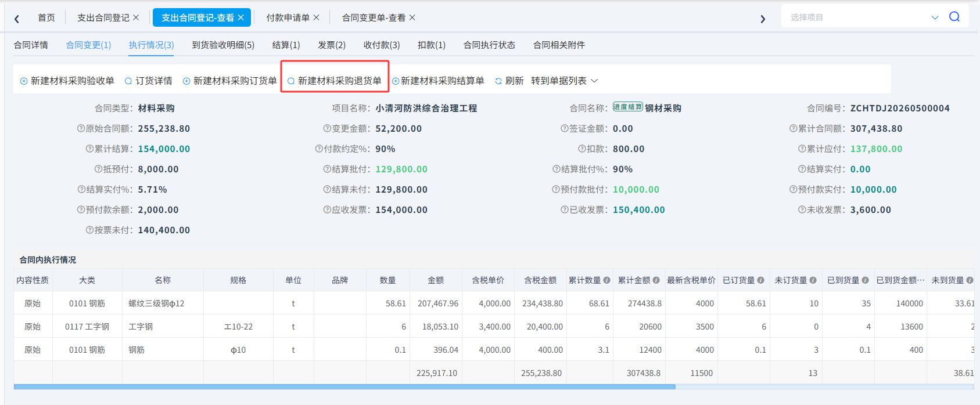
Task: Click the help icon beside 累计合同额
Action: click(794, 128)
